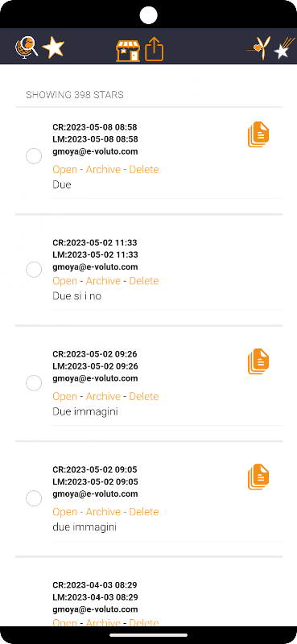Open the 2023-04-03 08:29 entry
Viewport: 297px width, 644px height.
pos(65,622)
